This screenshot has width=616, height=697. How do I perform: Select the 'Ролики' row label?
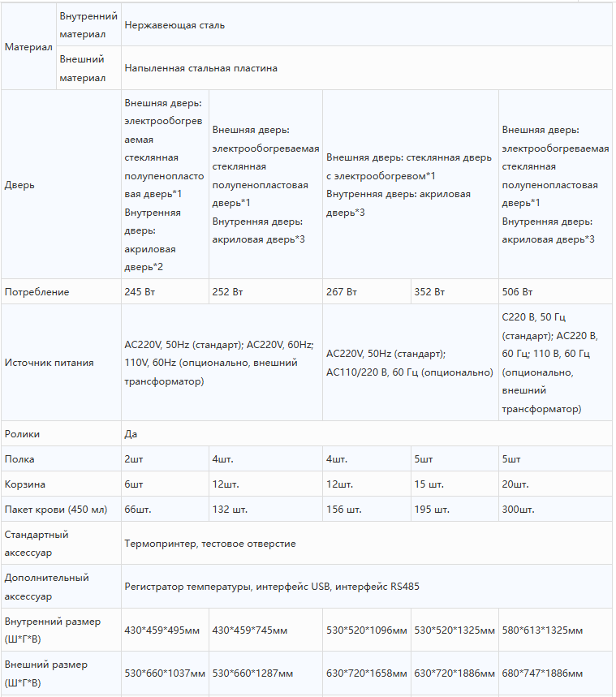(22, 434)
